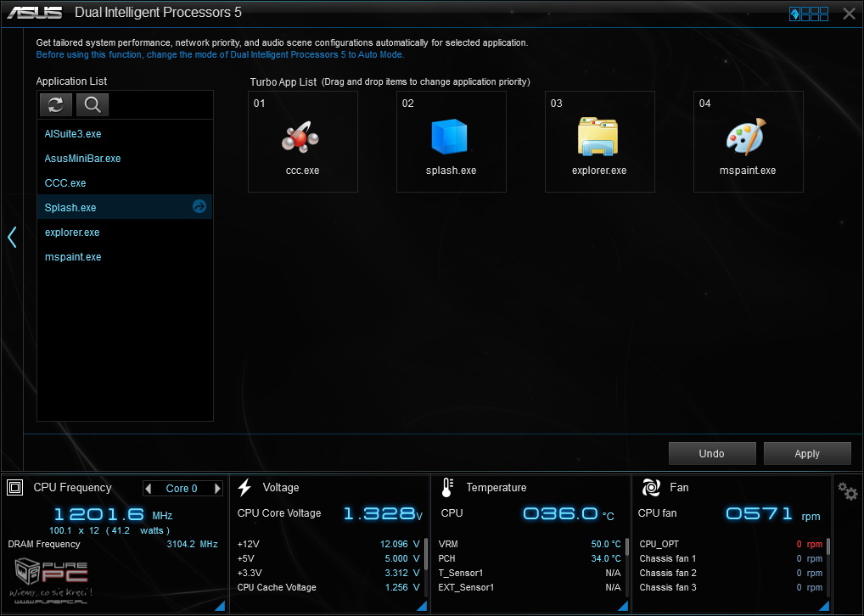Image resolution: width=864 pixels, height=616 pixels.
Task: Click the Chassis fan 3 row label
Action: pos(668,587)
